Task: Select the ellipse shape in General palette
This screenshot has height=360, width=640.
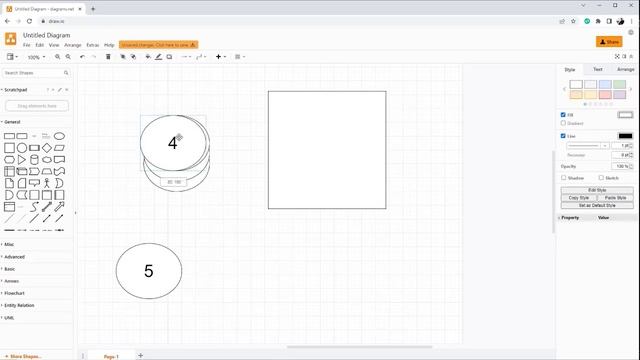Action: (59, 136)
